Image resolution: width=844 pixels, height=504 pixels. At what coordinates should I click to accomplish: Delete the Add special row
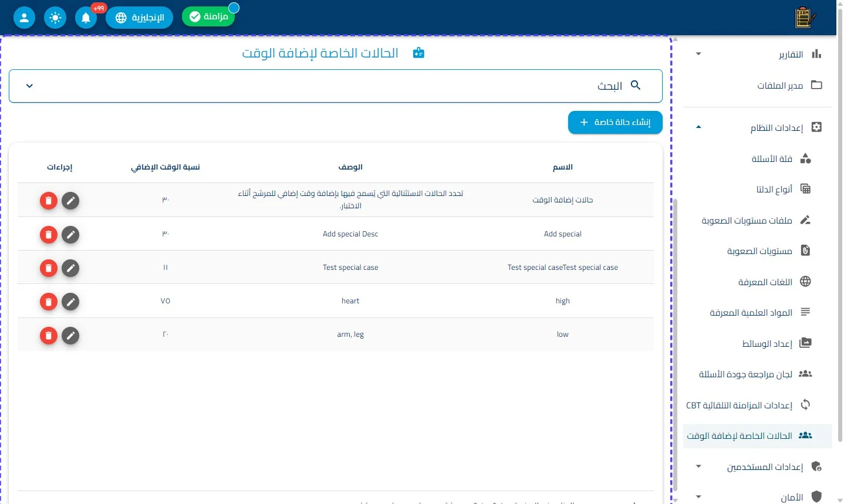pyautogui.click(x=49, y=235)
